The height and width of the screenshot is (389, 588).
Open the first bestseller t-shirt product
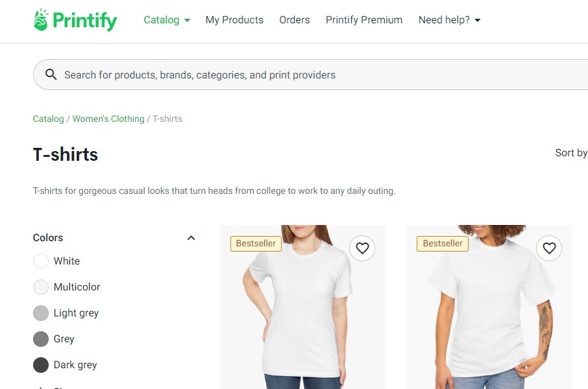(x=302, y=318)
